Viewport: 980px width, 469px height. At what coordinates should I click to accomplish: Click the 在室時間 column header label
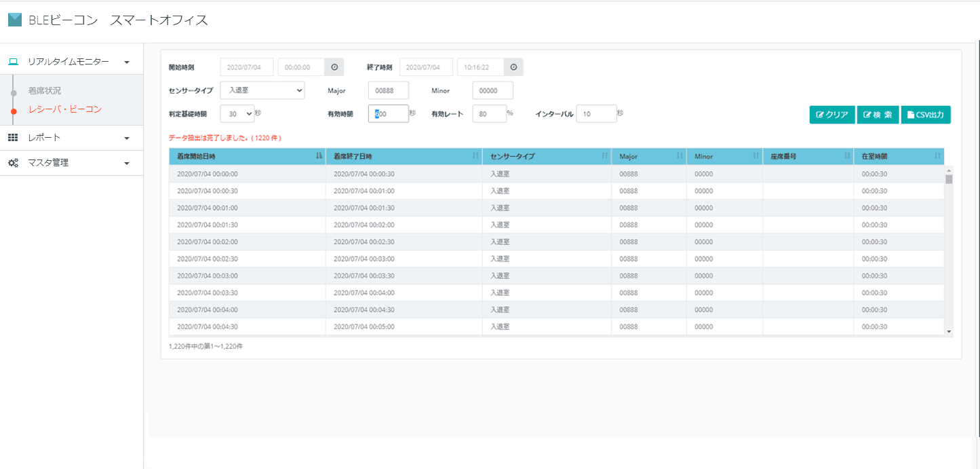coord(874,156)
